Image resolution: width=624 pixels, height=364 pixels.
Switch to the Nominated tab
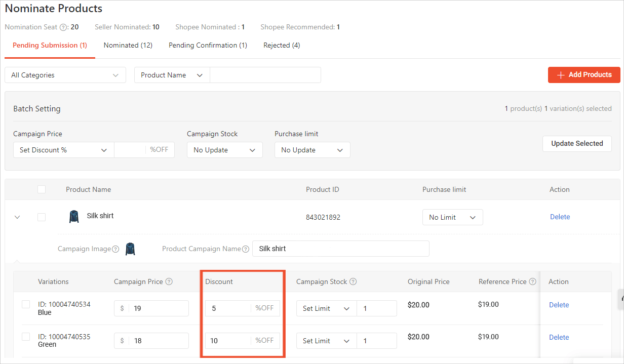coord(128,45)
